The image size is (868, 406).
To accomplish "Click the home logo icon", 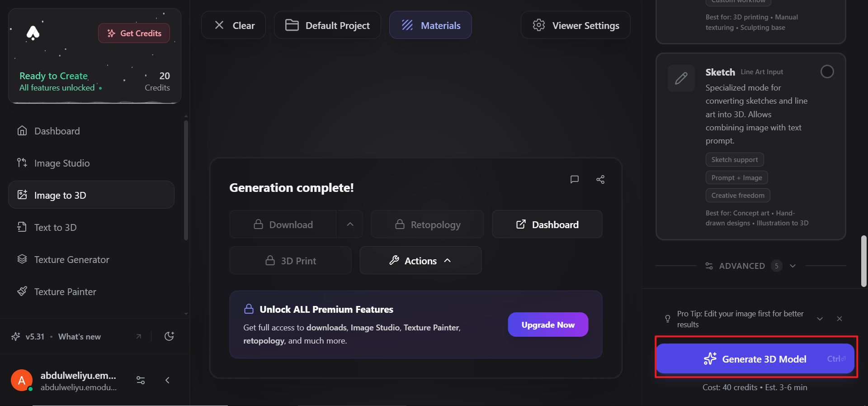I will [x=33, y=33].
